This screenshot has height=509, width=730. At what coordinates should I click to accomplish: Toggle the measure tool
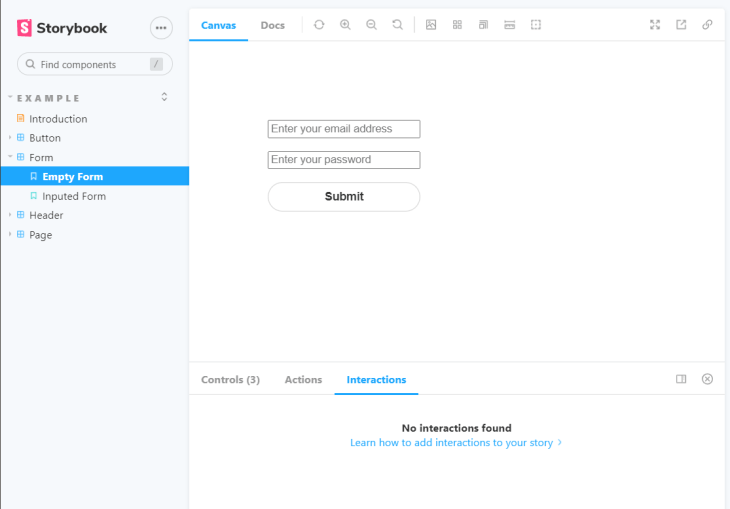[x=509, y=25]
